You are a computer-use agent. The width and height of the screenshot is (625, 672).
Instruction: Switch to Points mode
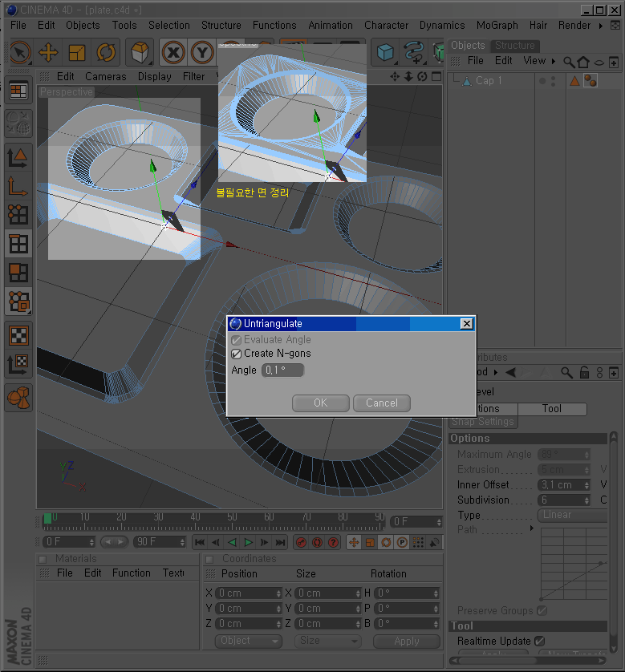pos(18,215)
